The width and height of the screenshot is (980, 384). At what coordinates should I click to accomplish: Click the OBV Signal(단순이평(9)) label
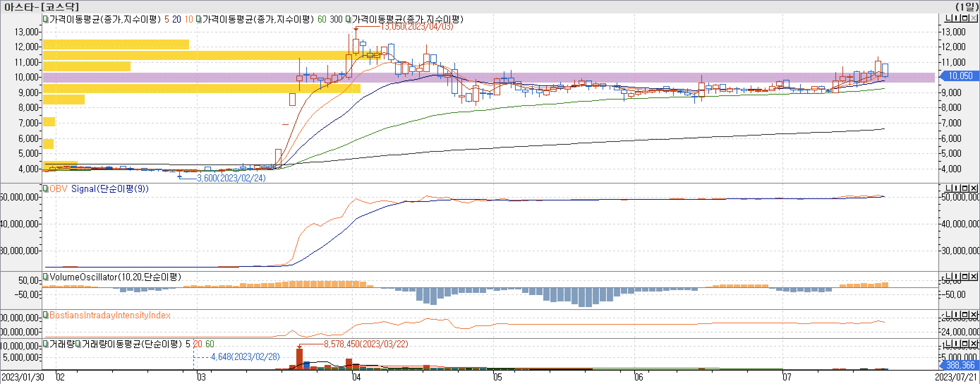pos(110,189)
